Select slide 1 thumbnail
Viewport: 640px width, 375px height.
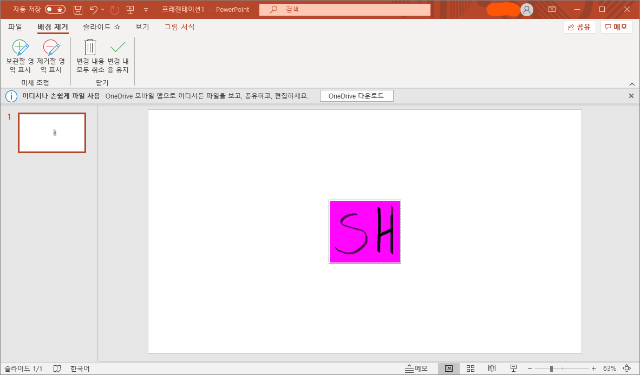(52, 133)
